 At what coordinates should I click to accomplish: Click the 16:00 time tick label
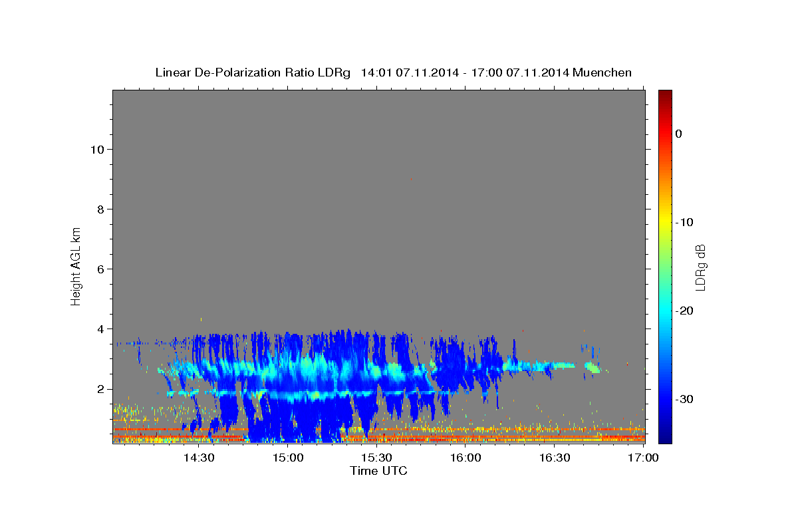tap(465, 458)
